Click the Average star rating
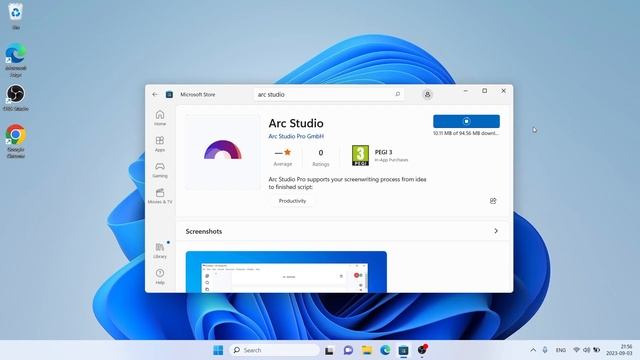 coord(282,157)
